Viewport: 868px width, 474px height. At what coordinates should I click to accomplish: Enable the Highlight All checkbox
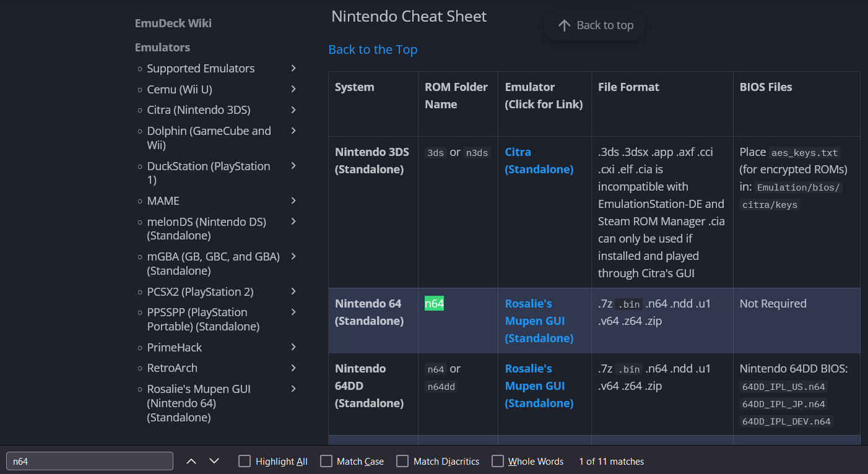click(245, 461)
